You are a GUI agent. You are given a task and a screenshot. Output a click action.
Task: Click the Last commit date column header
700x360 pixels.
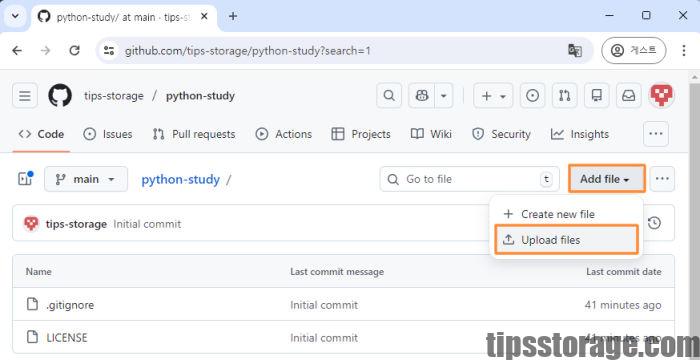click(x=624, y=272)
